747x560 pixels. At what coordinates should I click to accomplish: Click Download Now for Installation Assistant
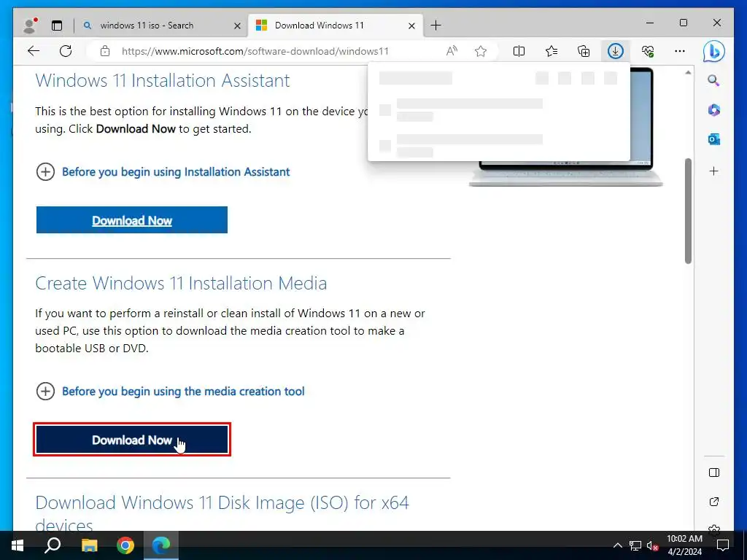(x=132, y=220)
